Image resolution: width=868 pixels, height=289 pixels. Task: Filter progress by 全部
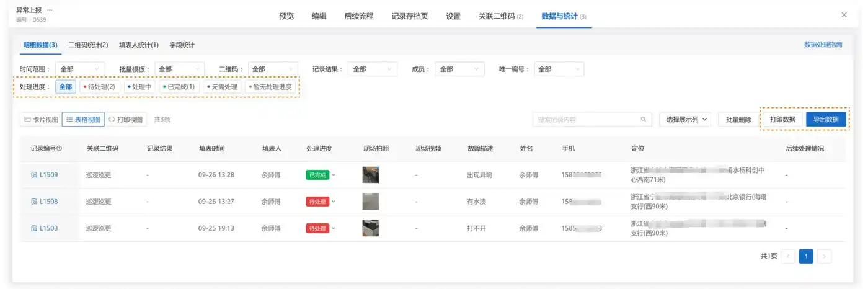(x=66, y=87)
